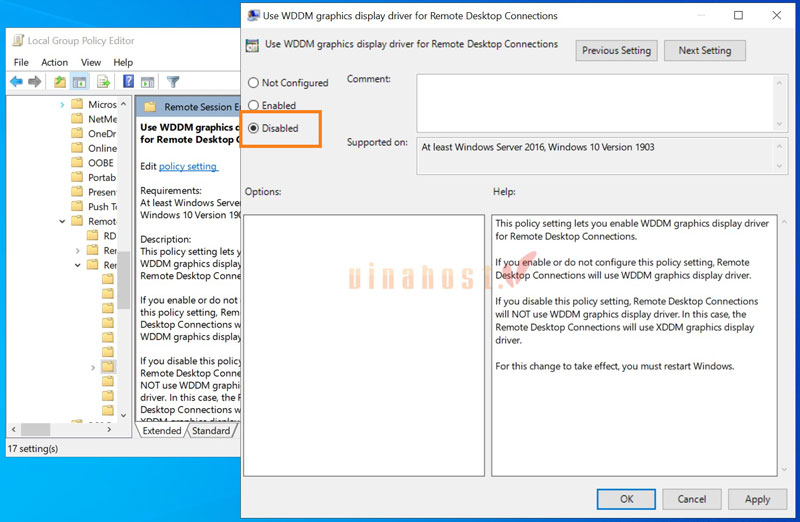Select the Remot tree item label
Image resolution: width=800 pixels, height=522 pixels.
[102, 221]
